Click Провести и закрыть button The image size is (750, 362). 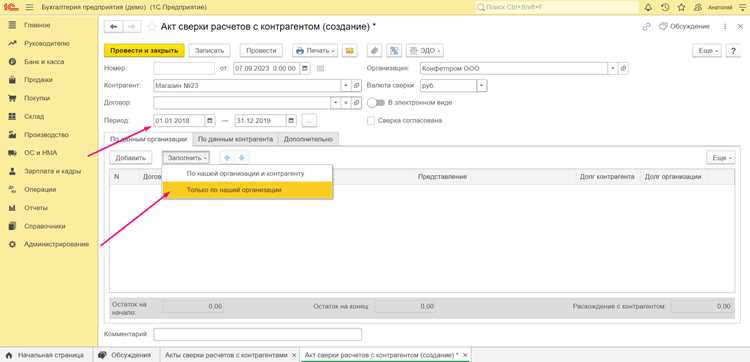(x=144, y=51)
